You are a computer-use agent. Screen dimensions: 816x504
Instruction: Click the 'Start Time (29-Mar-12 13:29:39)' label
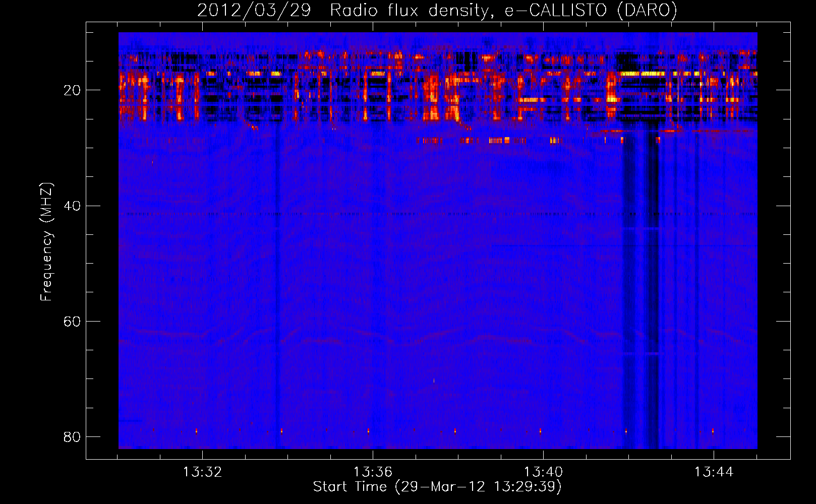(437, 486)
